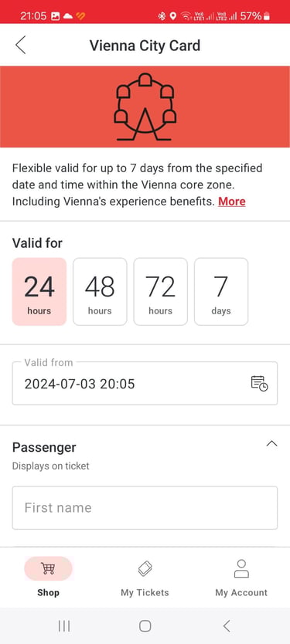Viewport: 290px width, 644px height.
Task: Switch to My Tickets tab label
Action: (145, 593)
